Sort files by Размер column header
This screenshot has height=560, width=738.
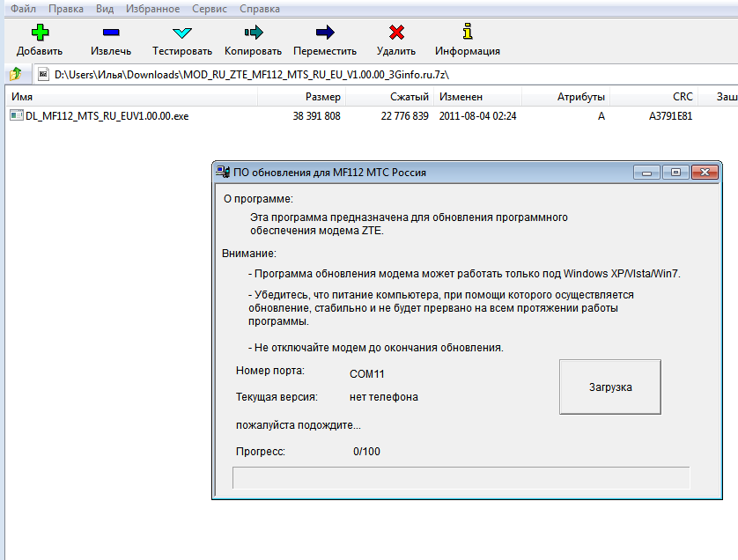coord(302,97)
